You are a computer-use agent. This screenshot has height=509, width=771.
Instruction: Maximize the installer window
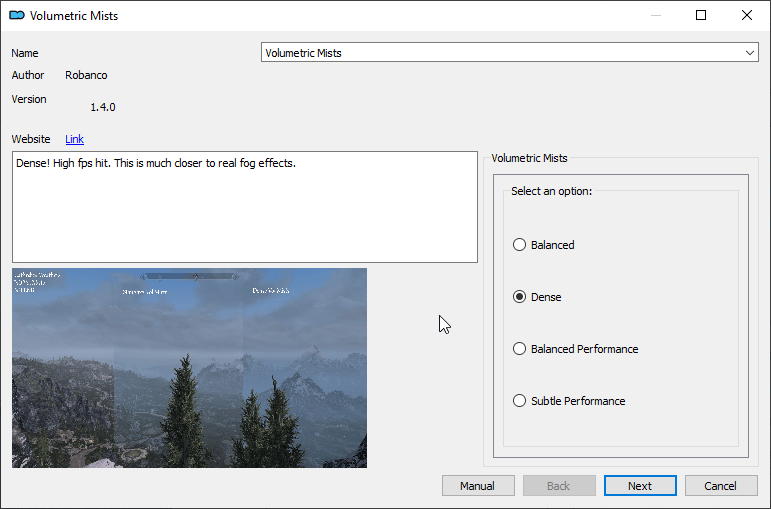pos(701,15)
